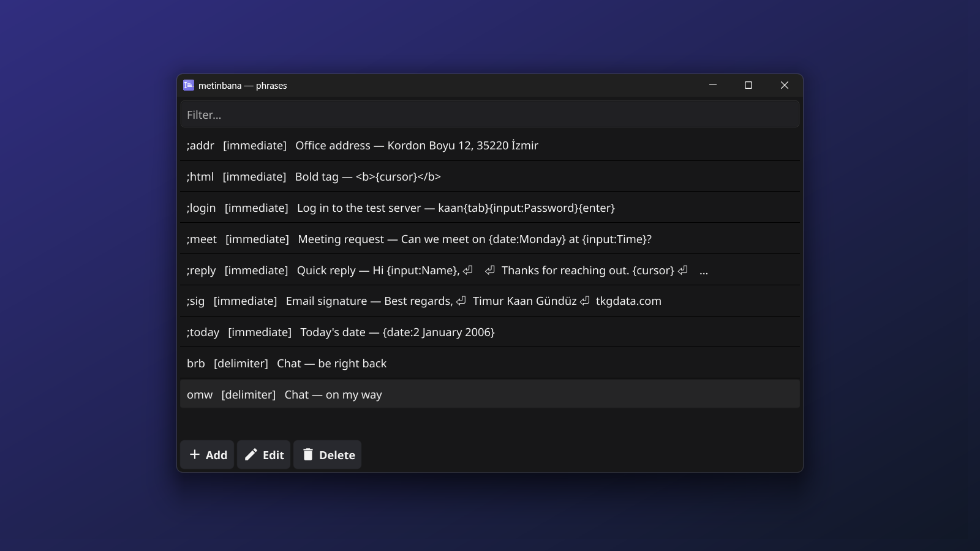Select the ;addr Office address row
This screenshot has height=551, width=980.
tap(490, 146)
